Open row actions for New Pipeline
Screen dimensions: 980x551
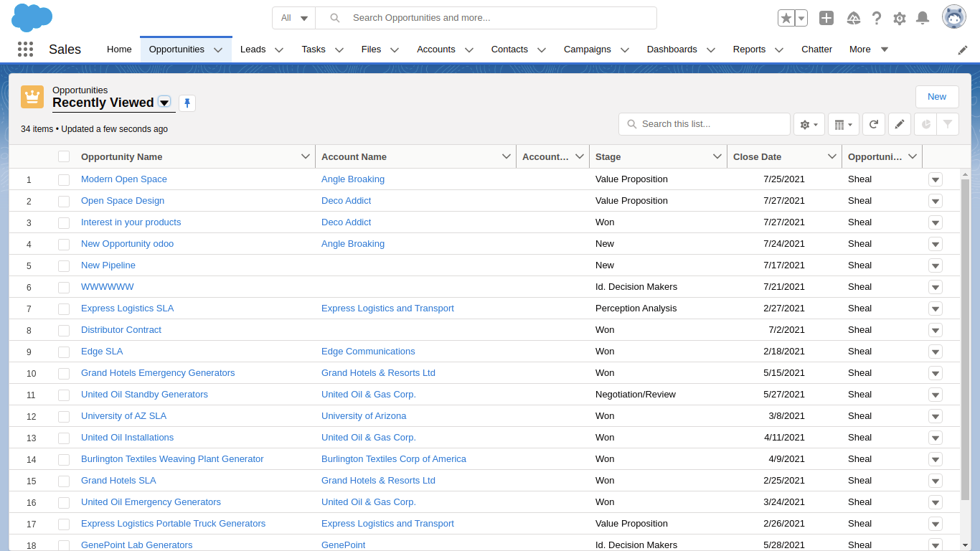[x=936, y=265]
